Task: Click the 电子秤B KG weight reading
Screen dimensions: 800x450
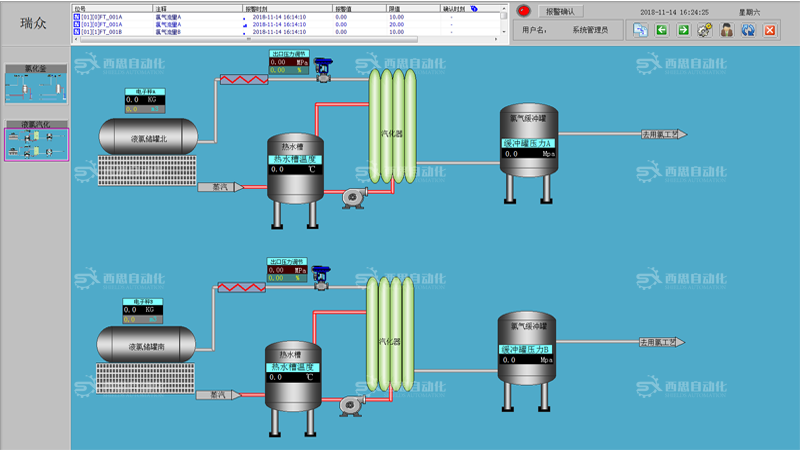Action: [143, 310]
